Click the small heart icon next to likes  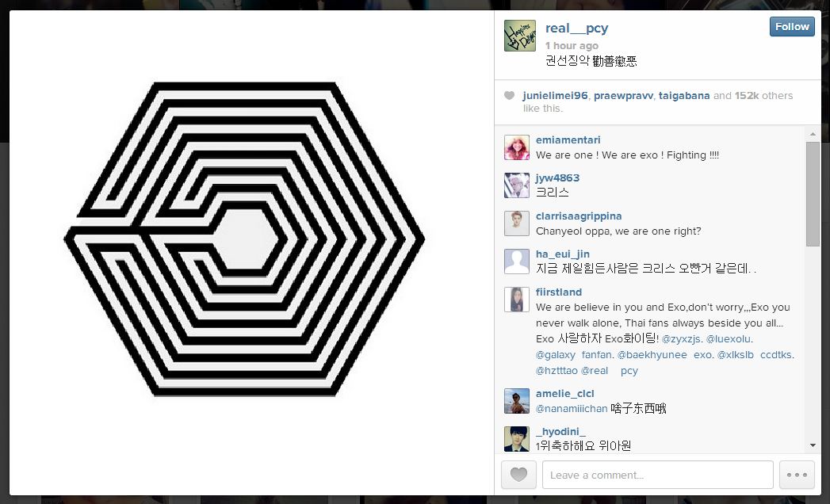click(x=509, y=96)
